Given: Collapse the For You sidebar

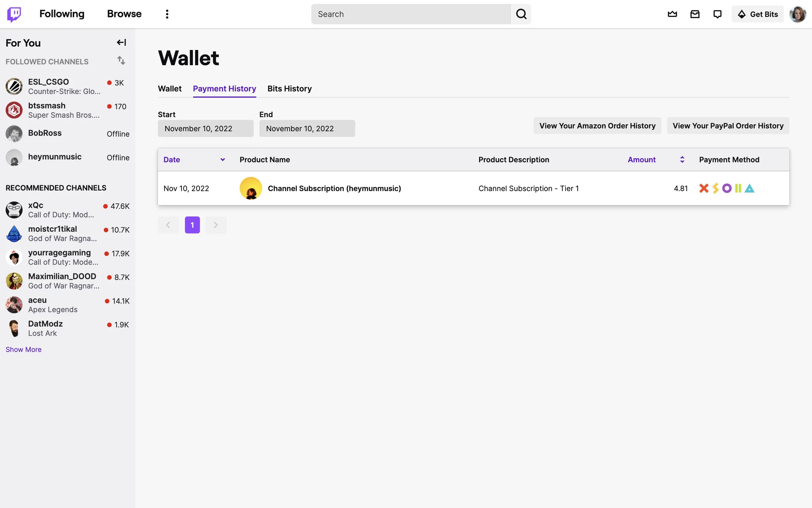Looking at the screenshot, I should (x=121, y=42).
